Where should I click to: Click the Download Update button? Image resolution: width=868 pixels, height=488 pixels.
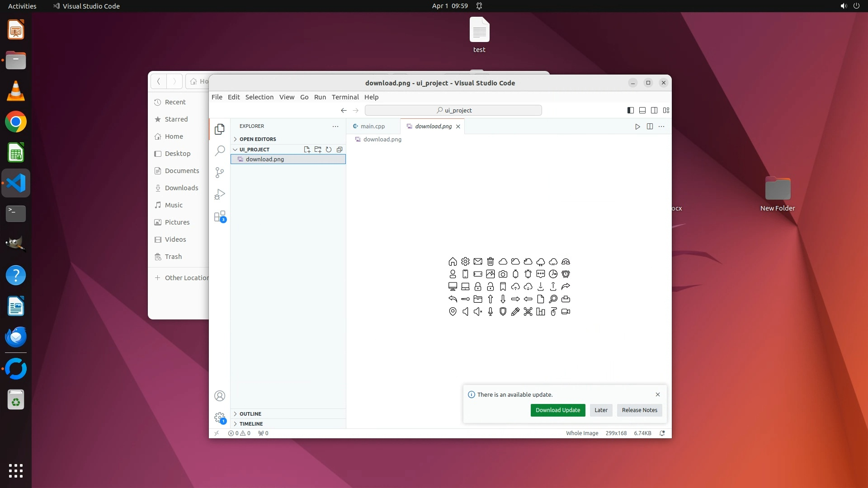557,410
